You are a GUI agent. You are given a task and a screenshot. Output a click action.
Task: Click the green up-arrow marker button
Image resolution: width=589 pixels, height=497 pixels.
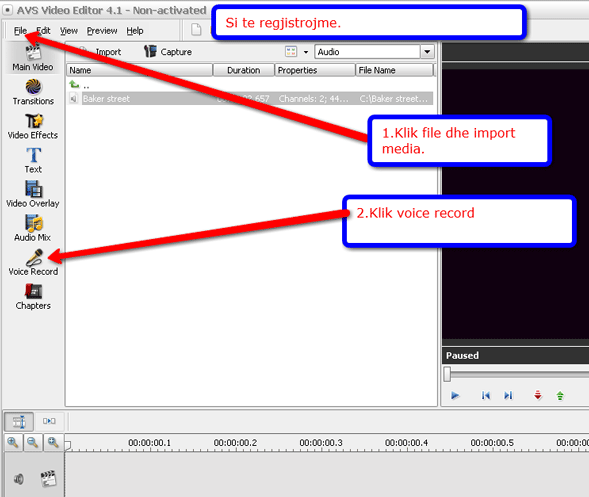point(560,395)
